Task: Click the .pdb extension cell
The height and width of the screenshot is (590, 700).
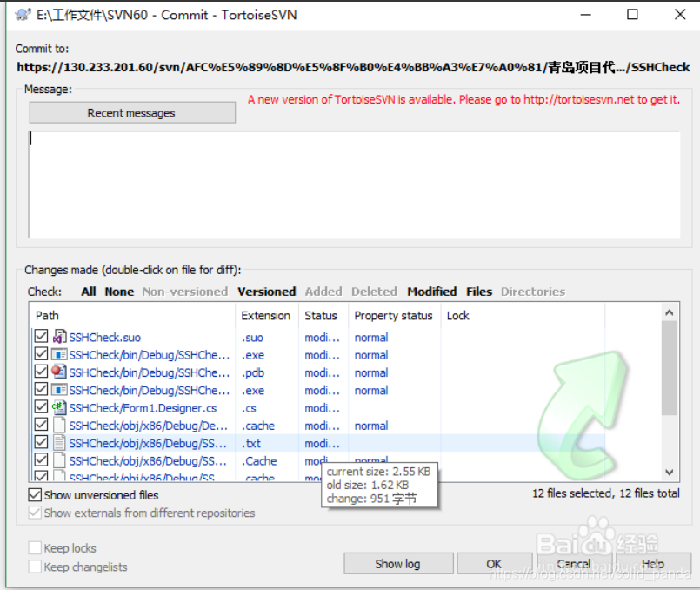Action: [253, 373]
